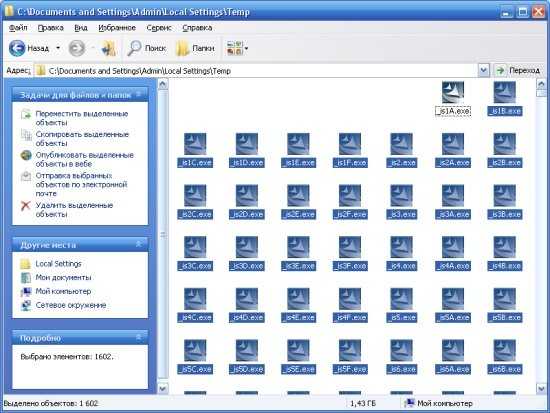Select the _is1A.exe file icon
Viewport: 550px width, 413px height.
click(x=453, y=92)
